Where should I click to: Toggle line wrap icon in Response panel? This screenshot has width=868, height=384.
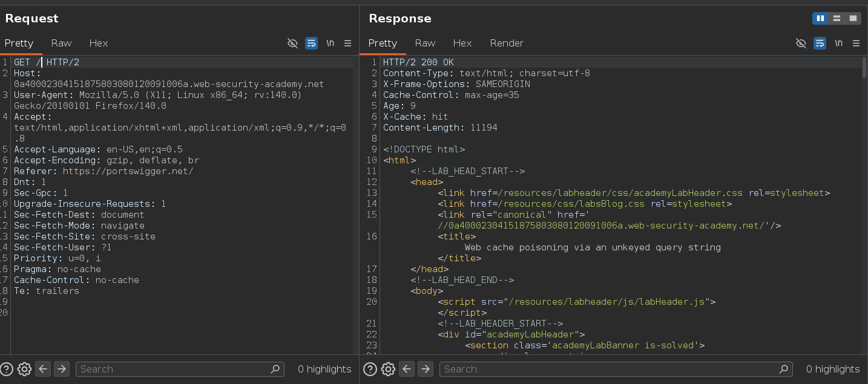[x=820, y=43]
